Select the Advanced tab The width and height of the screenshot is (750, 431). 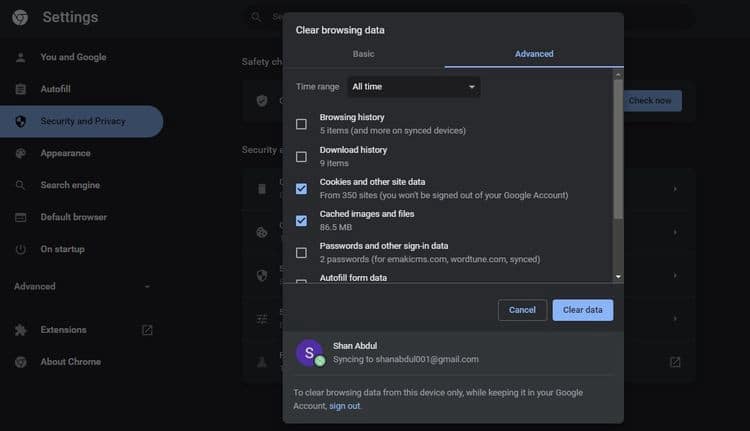tap(534, 54)
